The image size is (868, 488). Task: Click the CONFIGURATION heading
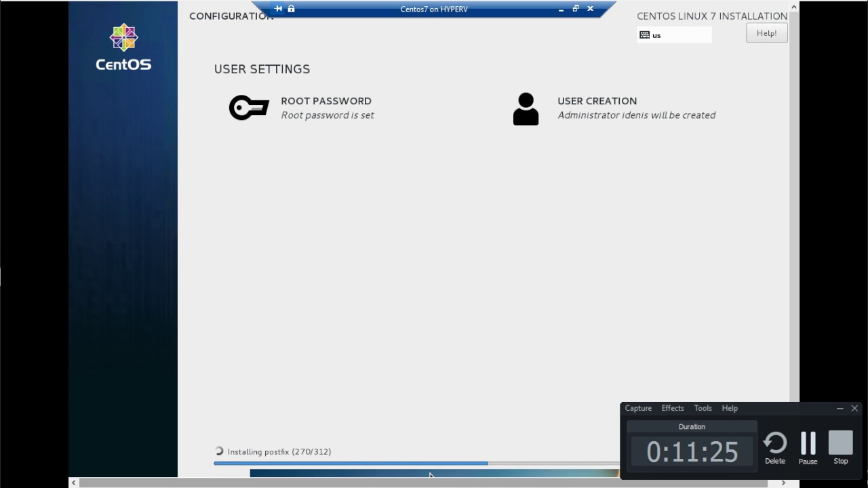[x=230, y=16]
